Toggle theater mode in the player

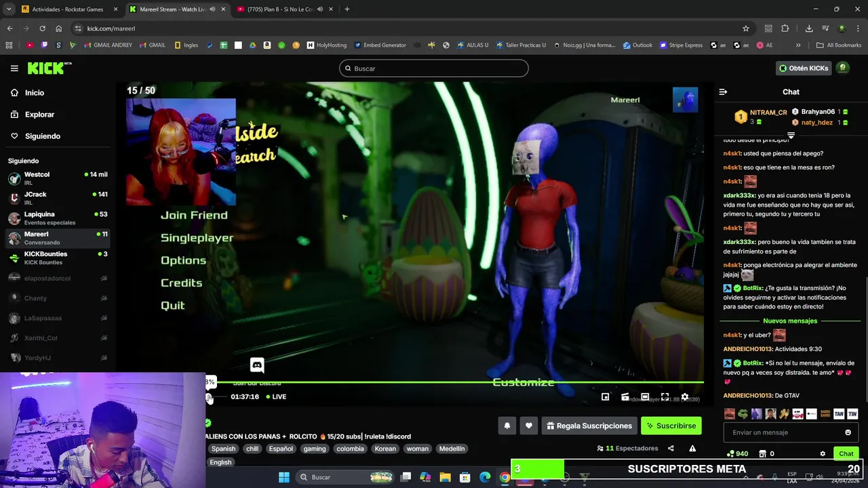tap(645, 397)
